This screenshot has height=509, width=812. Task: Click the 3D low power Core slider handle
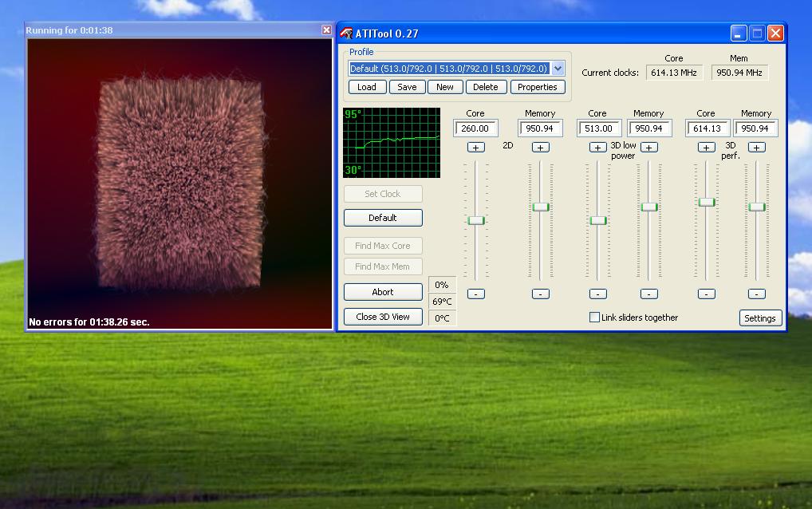tap(597, 220)
